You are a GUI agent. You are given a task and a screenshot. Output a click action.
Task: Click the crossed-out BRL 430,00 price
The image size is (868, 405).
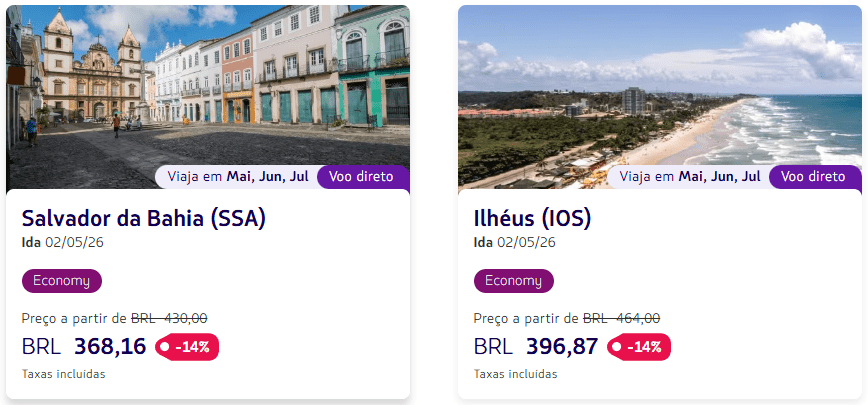coord(169,318)
